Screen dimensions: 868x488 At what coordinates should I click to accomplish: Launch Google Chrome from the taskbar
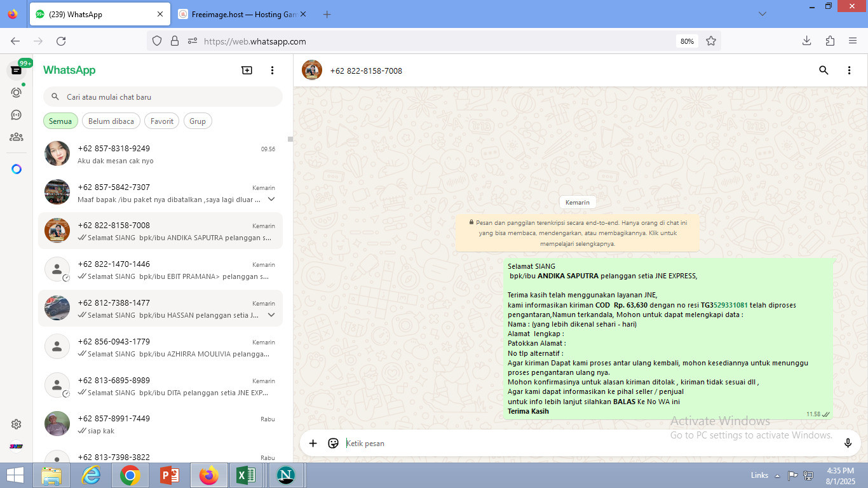coord(130,475)
